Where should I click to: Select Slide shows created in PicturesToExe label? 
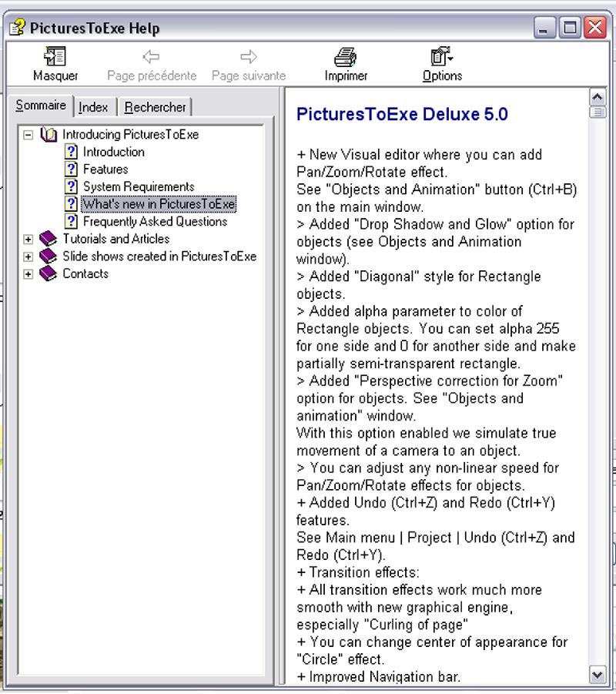(159, 256)
